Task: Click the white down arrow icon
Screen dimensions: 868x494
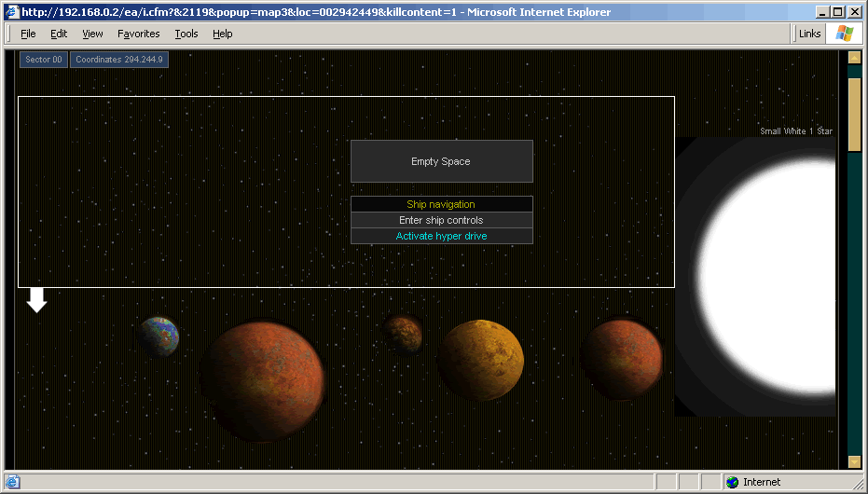Action: tap(36, 300)
